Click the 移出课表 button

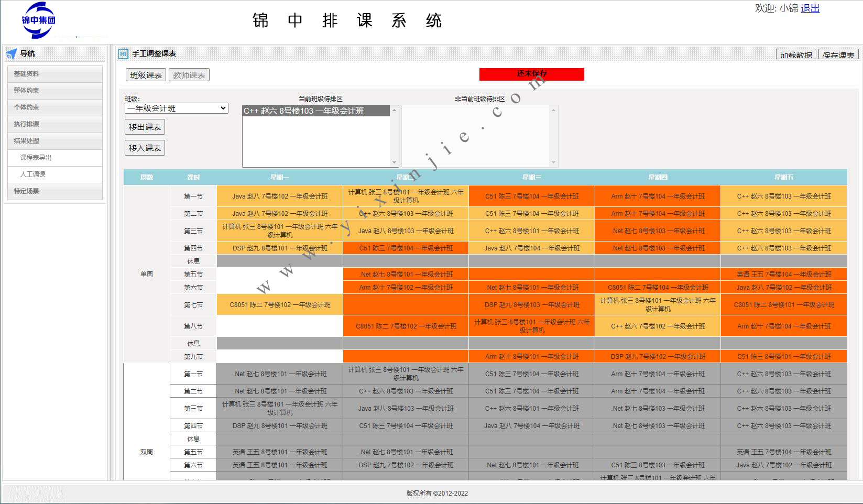click(x=145, y=127)
